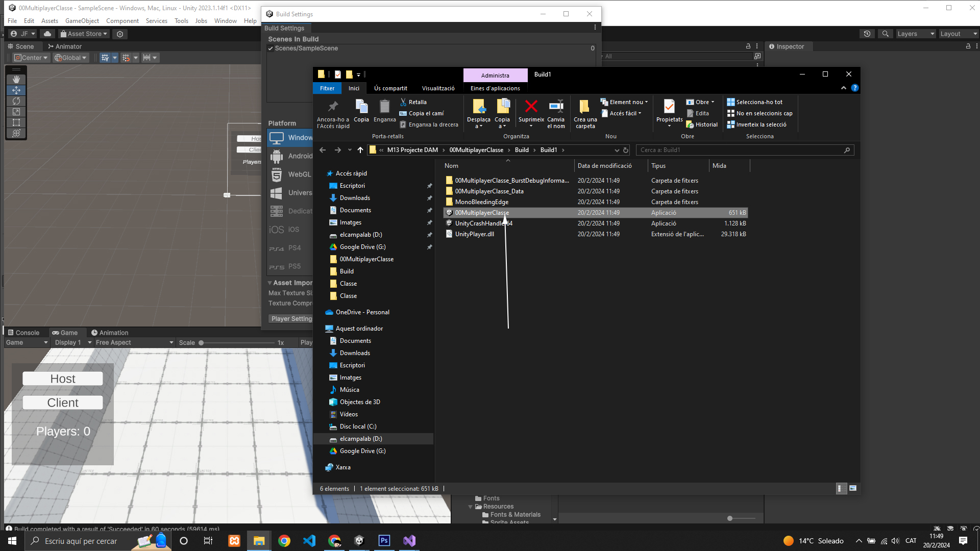Viewport: 980px width, 551px height.
Task: Collapse the Resources folder in Project panel
Action: coord(470,507)
